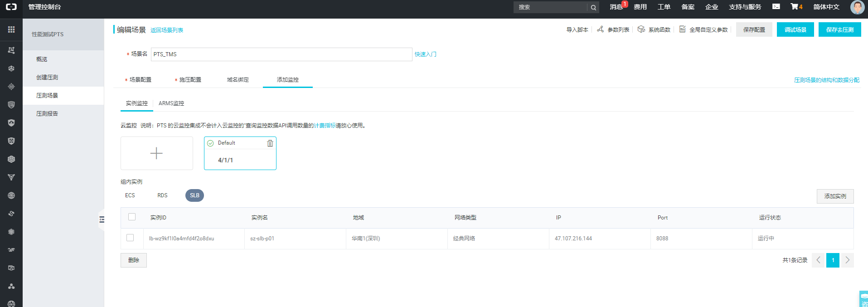Click the three-circle cluster sidebar icon

[11, 286]
